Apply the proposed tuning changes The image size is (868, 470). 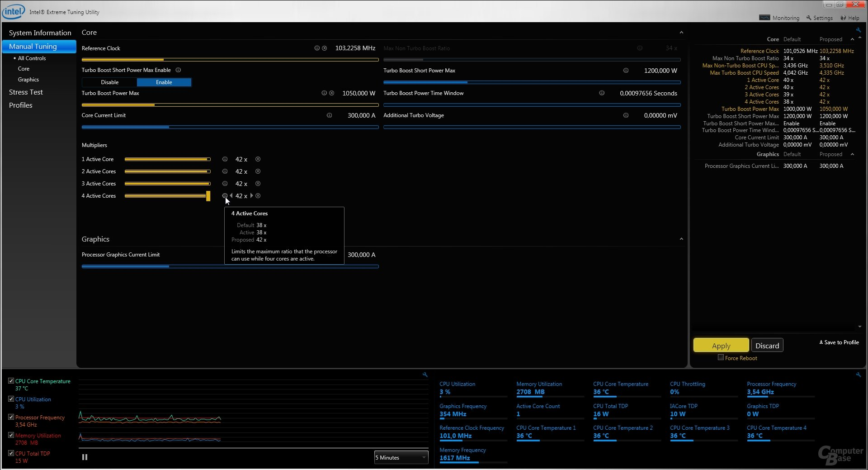(721, 346)
